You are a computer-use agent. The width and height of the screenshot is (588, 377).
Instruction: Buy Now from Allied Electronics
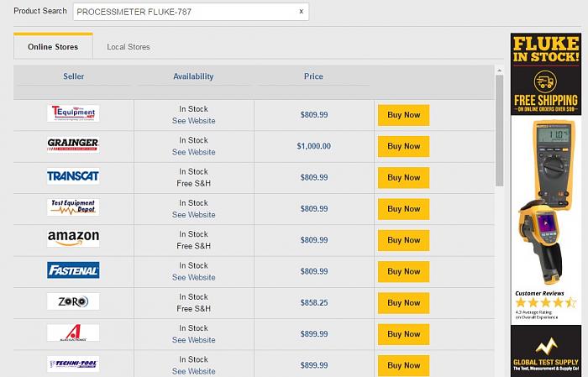(403, 334)
